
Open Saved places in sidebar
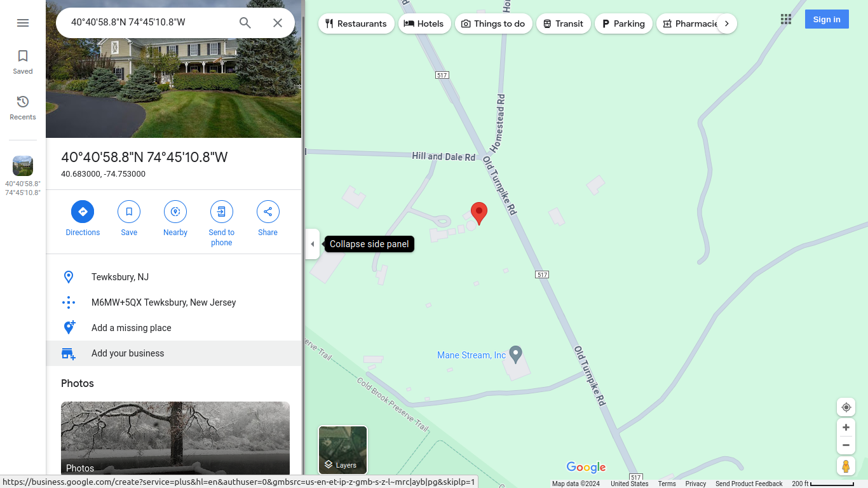coord(23,62)
